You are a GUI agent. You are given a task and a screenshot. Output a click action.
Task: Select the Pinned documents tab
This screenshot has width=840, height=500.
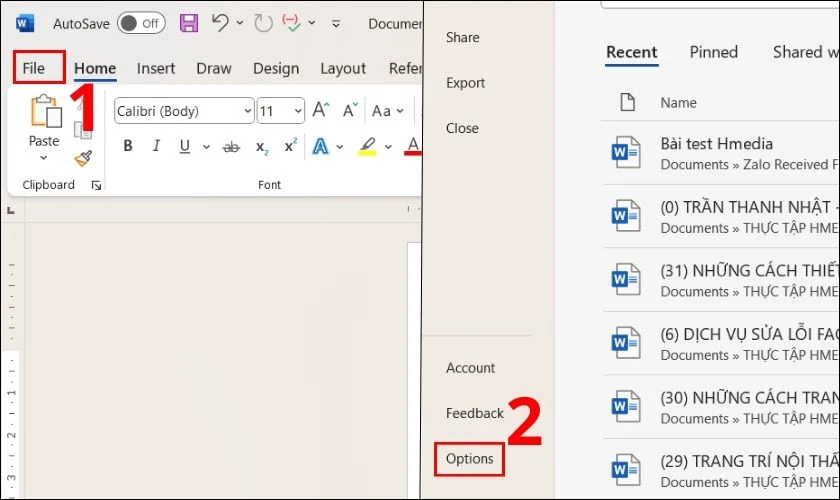pos(714,52)
